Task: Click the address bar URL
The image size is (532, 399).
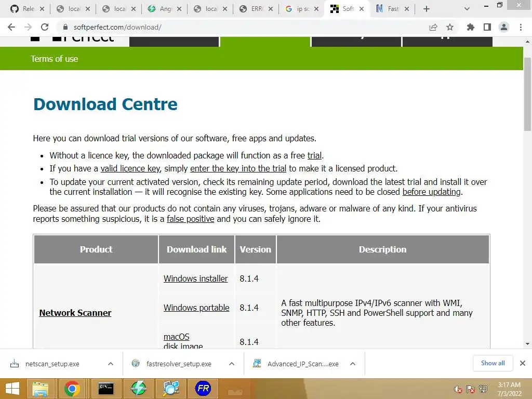Action: pos(117,27)
